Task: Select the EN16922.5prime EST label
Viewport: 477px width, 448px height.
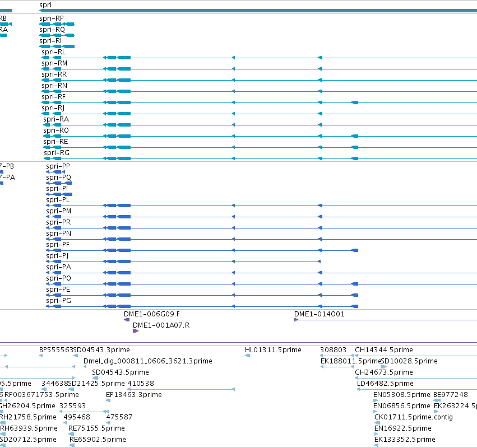Action: tap(403, 428)
